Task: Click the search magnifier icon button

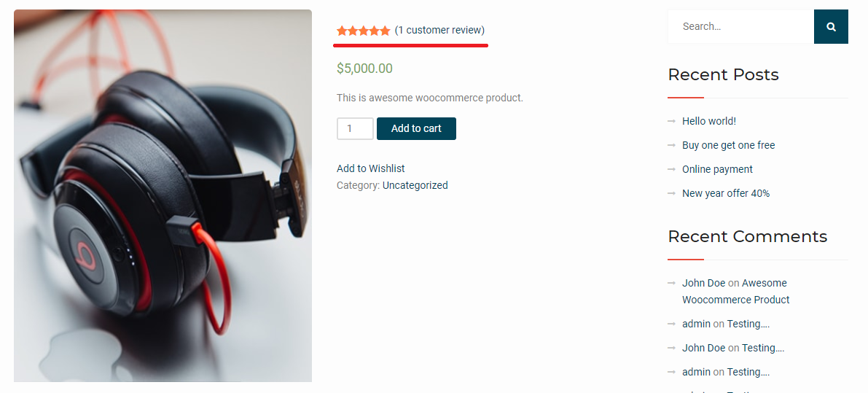Action: (831, 26)
